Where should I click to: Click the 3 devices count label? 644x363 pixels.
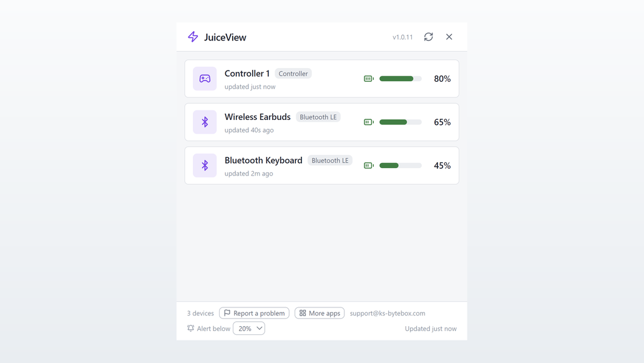(x=200, y=313)
